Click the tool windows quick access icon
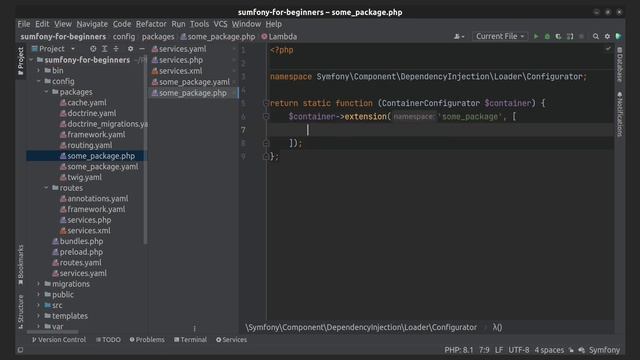Screen dimensions: 640x360 (x=20, y=350)
